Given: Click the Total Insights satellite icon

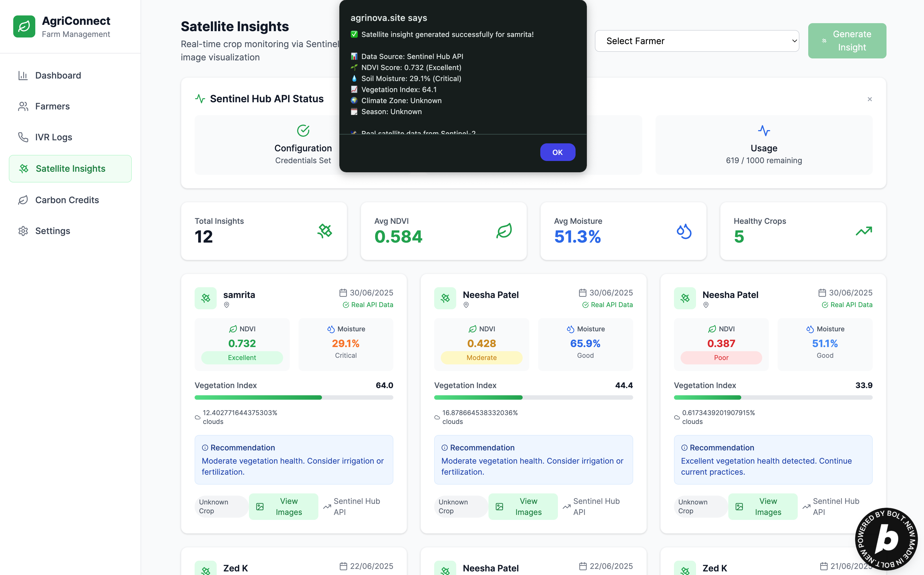Looking at the screenshot, I should click(x=325, y=231).
